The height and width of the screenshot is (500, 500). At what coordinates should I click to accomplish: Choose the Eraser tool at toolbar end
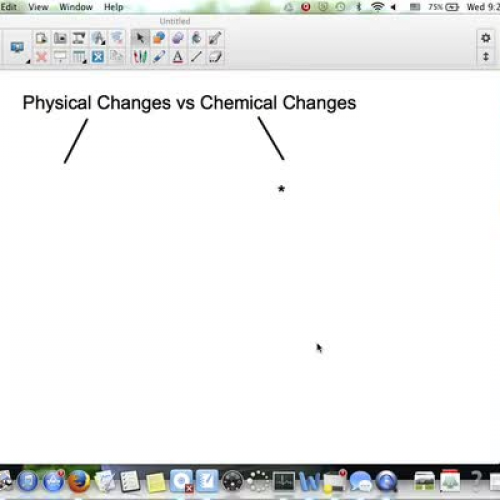click(x=215, y=57)
